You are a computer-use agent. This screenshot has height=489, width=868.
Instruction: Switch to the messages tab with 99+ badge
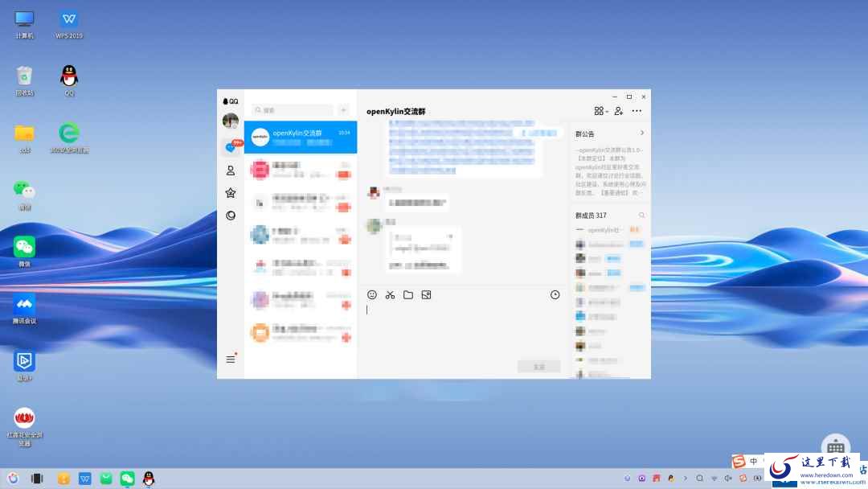(x=231, y=146)
